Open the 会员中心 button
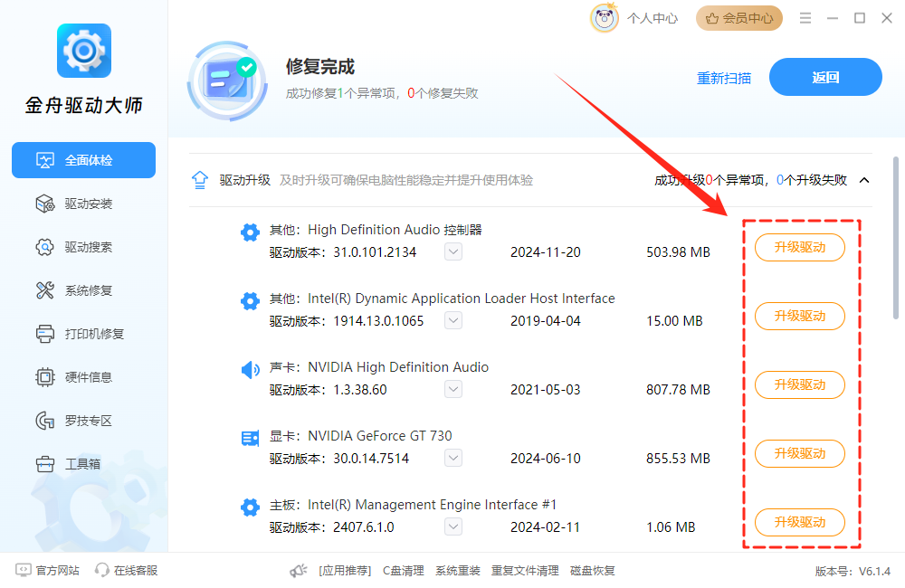This screenshot has height=588, width=905. pyautogui.click(x=739, y=18)
